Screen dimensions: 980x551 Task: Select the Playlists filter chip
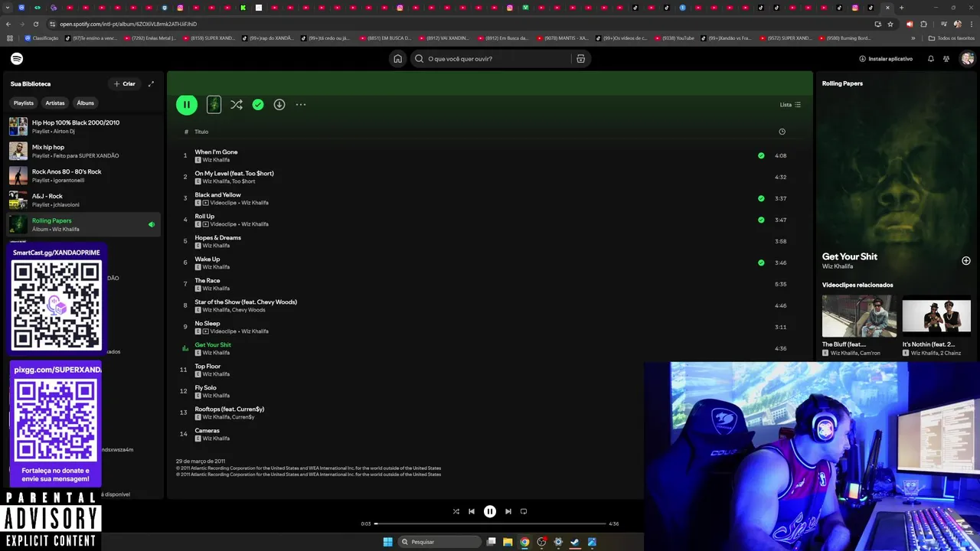pyautogui.click(x=24, y=103)
